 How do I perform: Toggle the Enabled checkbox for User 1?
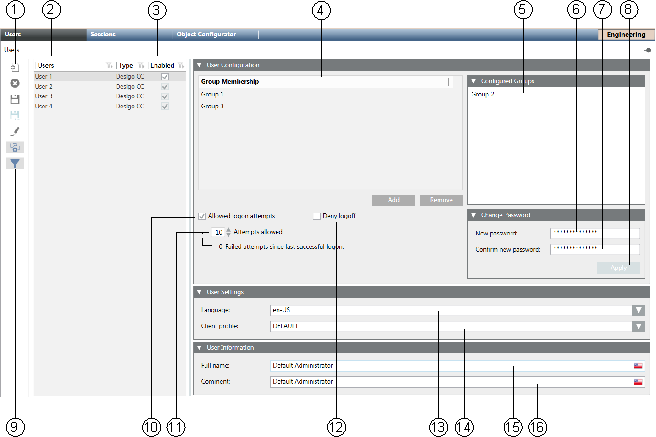pos(165,76)
